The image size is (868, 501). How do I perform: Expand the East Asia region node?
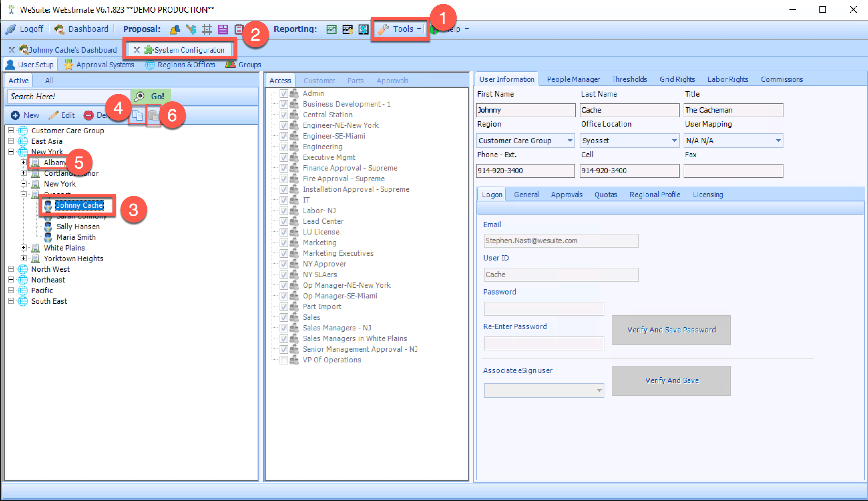[x=11, y=141]
